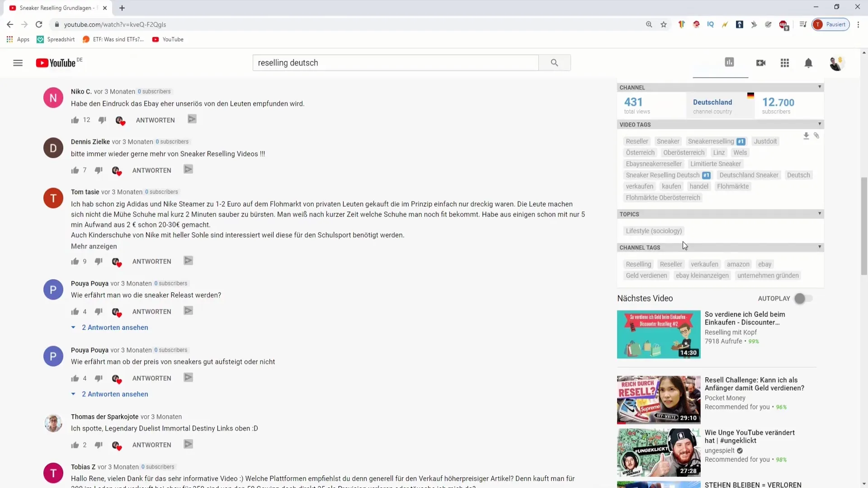Screen dimensions: 868x488
Task: Toggle the Autoplay switch
Action: pos(803,299)
